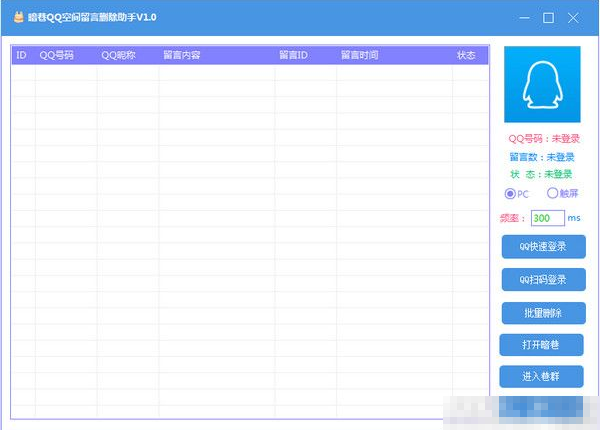Select the 触屏 radio option

(x=552, y=194)
